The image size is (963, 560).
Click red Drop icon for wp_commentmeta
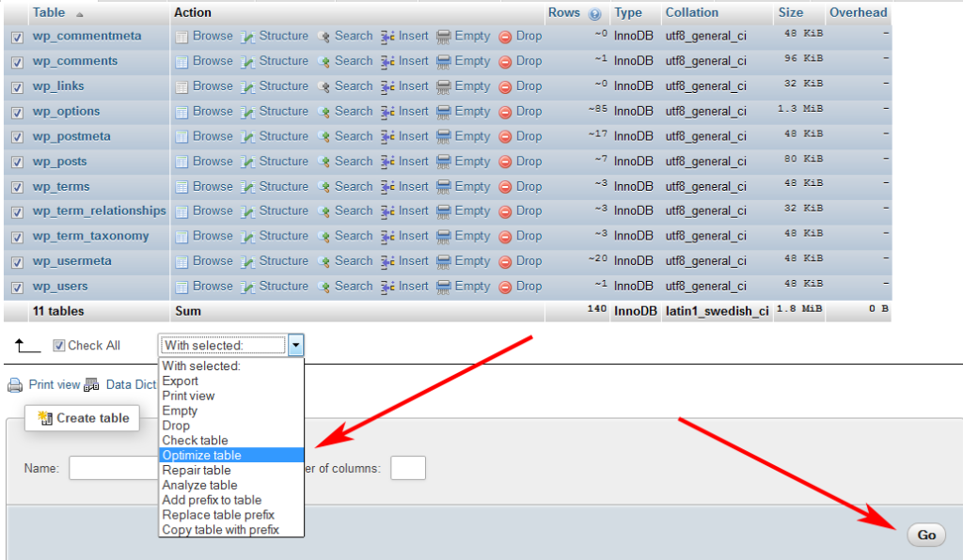(x=505, y=37)
